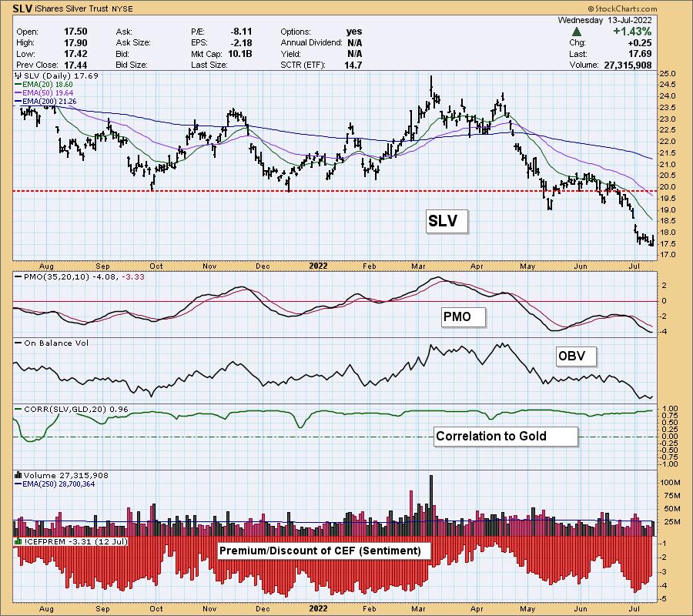Viewport: 693px width, 616px height.
Task: Click the NYSE exchange label
Action: pos(122,8)
